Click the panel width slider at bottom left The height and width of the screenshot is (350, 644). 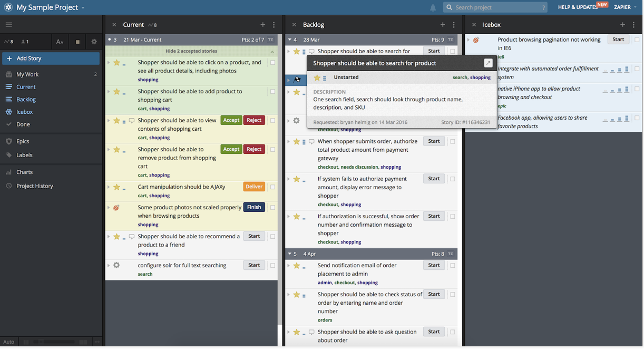[x=53, y=342]
